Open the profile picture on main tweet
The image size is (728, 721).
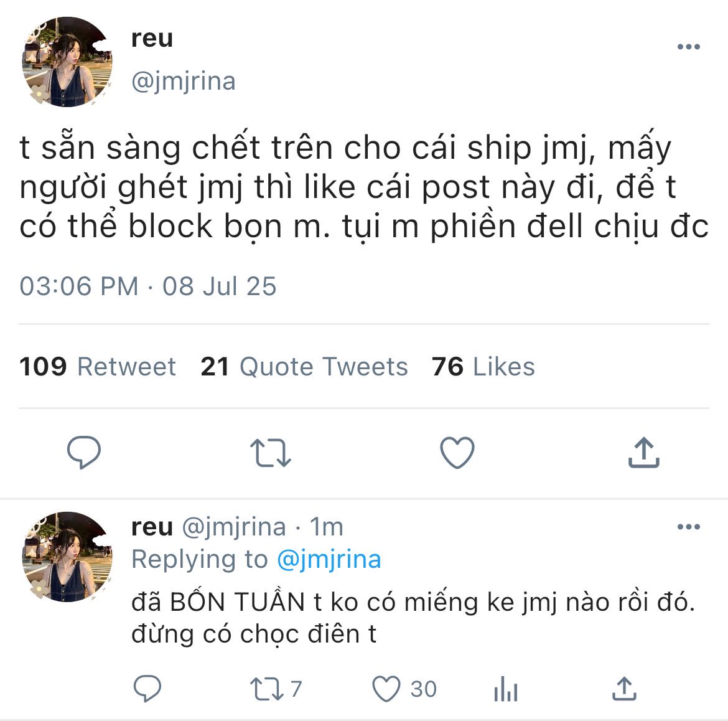(x=67, y=62)
